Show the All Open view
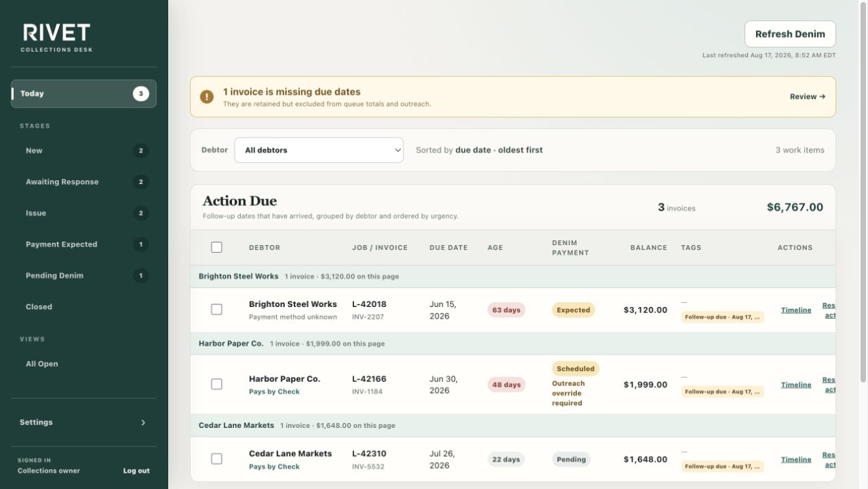Viewport: 868px width, 489px height. pyautogui.click(x=84, y=364)
